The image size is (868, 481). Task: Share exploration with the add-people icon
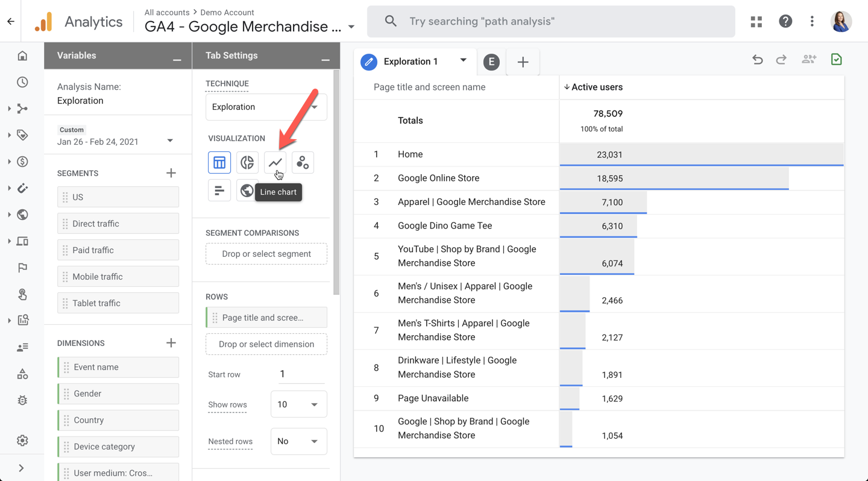(x=809, y=59)
